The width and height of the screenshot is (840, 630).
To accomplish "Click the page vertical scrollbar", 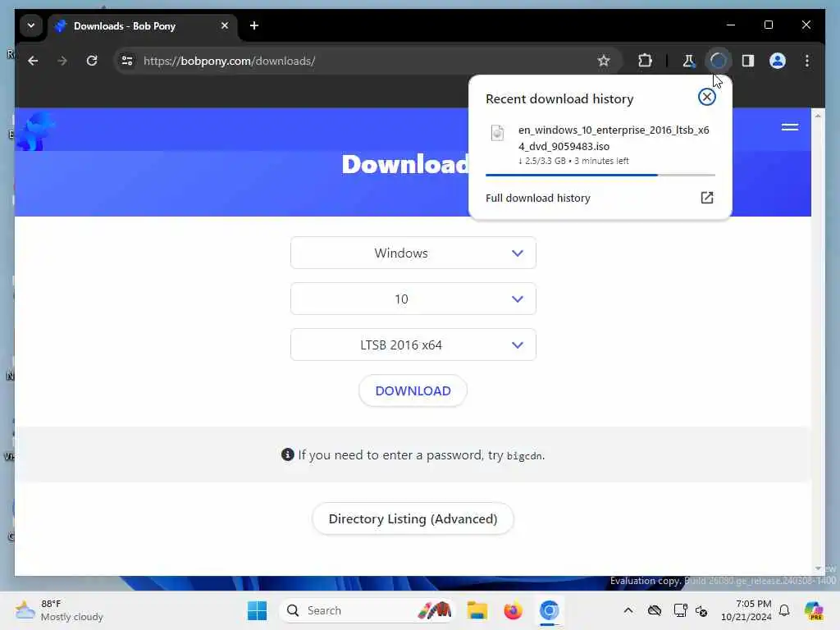I will (x=818, y=343).
